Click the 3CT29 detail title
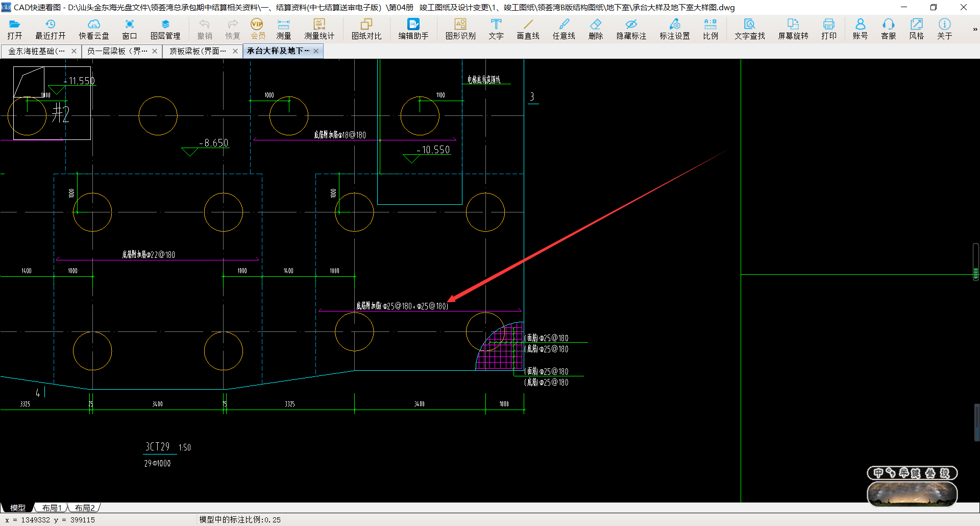The height and width of the screenshot is (526, 980). coord(157,447)
